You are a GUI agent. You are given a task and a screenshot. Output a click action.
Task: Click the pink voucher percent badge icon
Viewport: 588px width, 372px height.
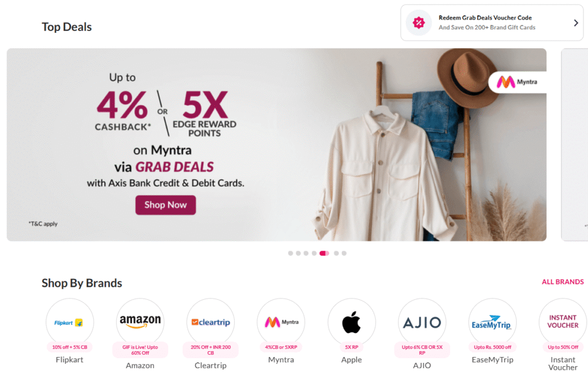click(419, 22)
